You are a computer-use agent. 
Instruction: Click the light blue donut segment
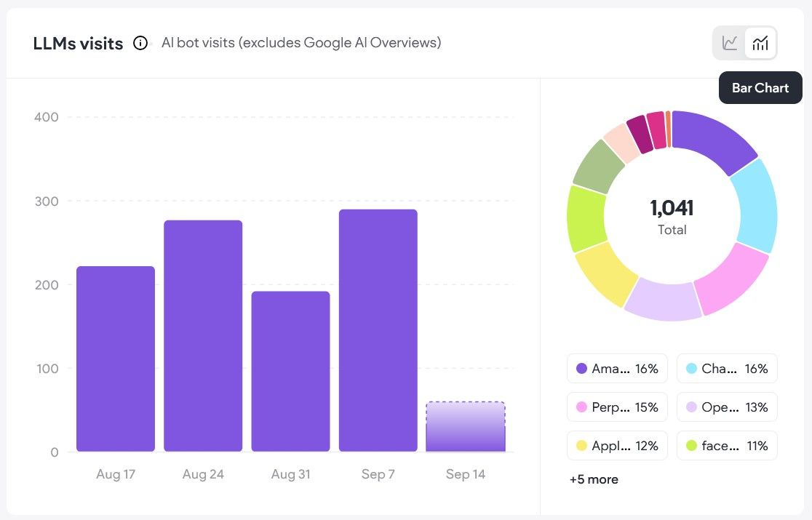pos(757,206)
